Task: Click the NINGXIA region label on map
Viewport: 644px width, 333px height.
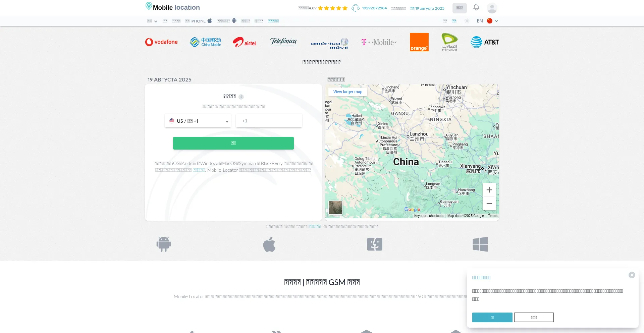Action: pyautogui.click(x=441, y=119)
